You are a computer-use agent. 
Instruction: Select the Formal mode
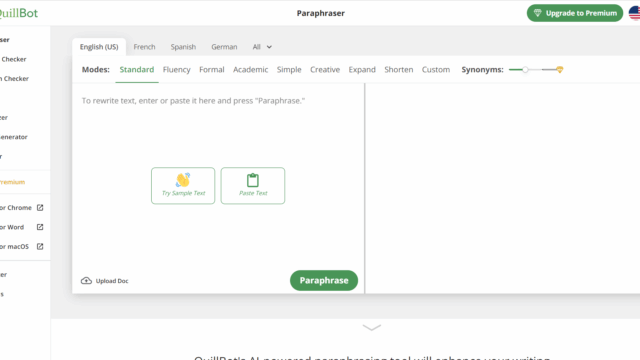(x=212, y=70)
